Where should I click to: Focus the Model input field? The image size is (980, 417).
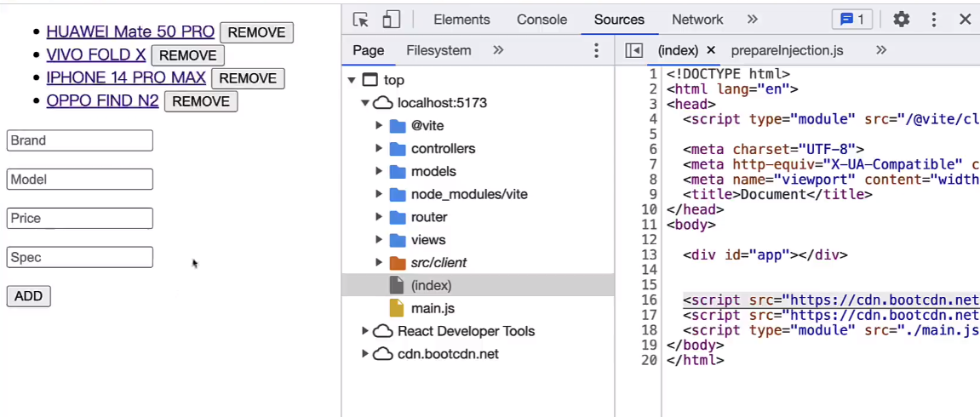(79, 180)
